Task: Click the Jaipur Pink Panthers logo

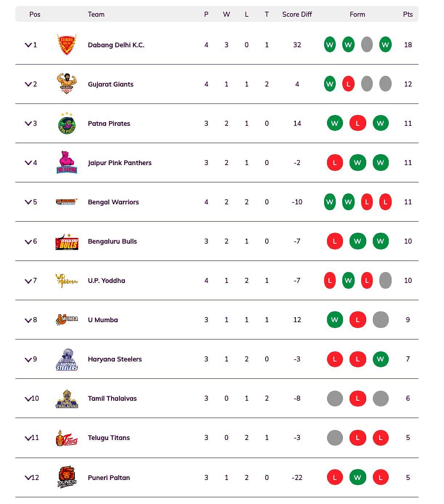Action: 67,163
